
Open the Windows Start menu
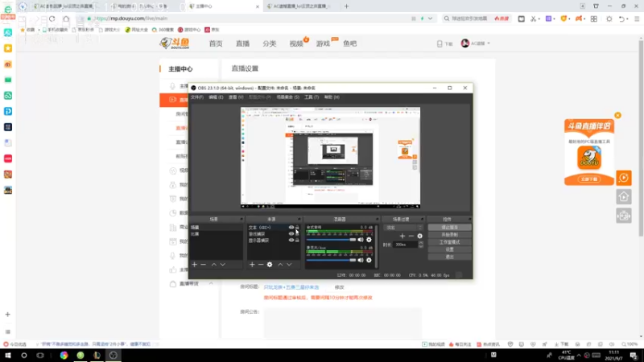click(x=8, y=356)
